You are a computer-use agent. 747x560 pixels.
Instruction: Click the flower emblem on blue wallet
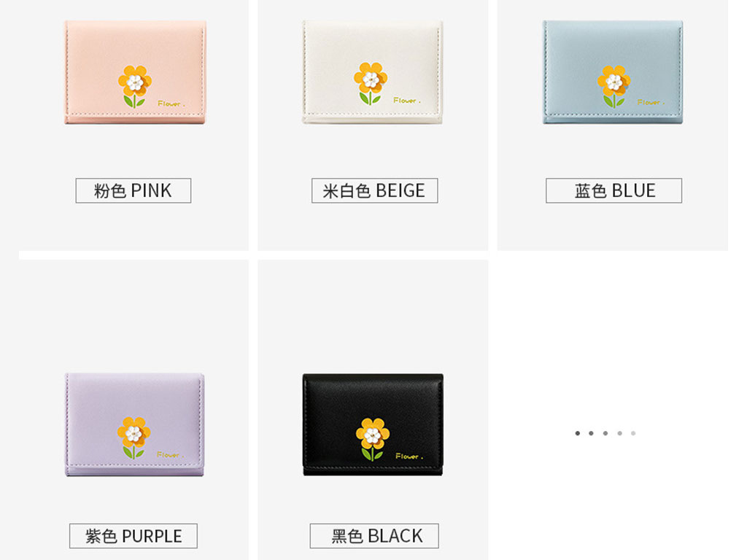614,87
